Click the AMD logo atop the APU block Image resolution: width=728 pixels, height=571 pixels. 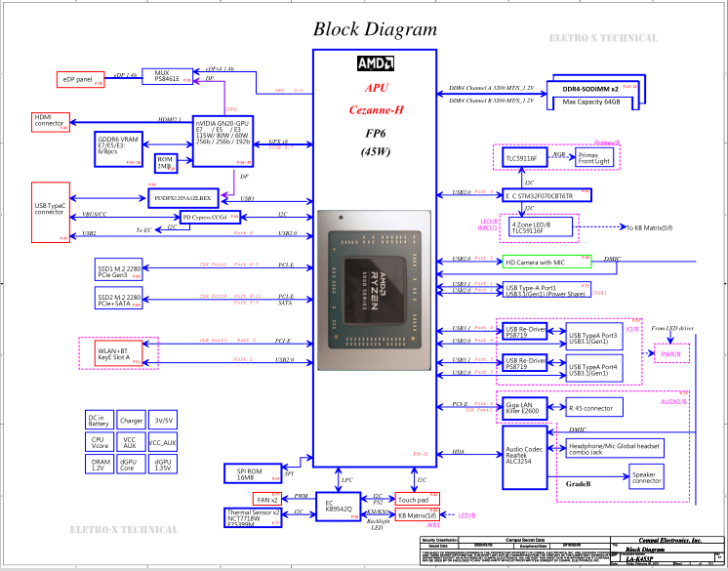(375, 63)
